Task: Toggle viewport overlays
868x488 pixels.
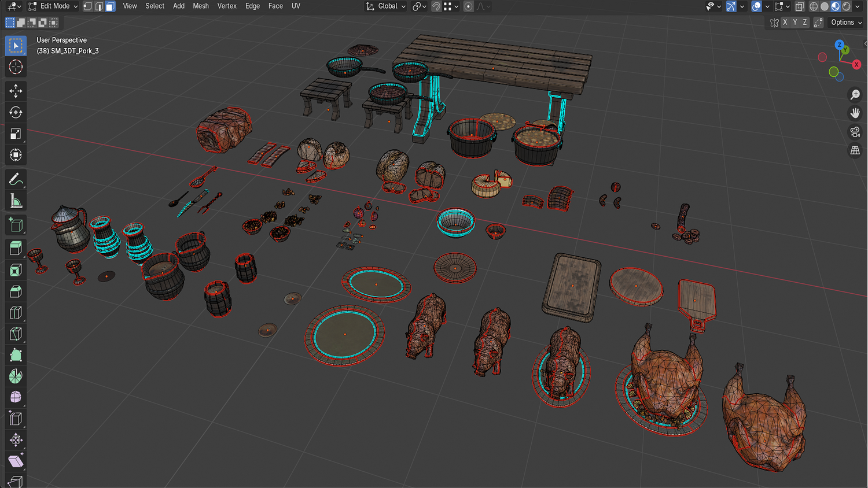Action: [756, 6]
